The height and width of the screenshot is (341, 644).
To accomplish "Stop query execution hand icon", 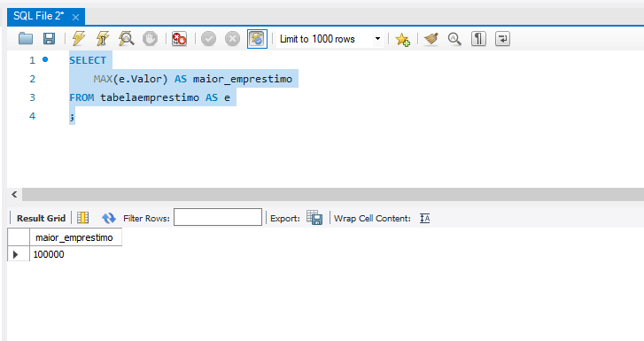I will click(x=150, y=39).
